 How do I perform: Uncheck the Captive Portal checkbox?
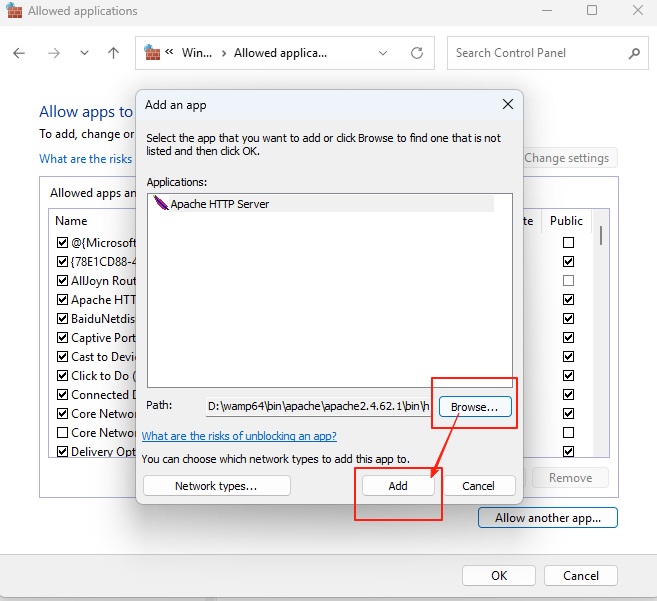[62, 337]
